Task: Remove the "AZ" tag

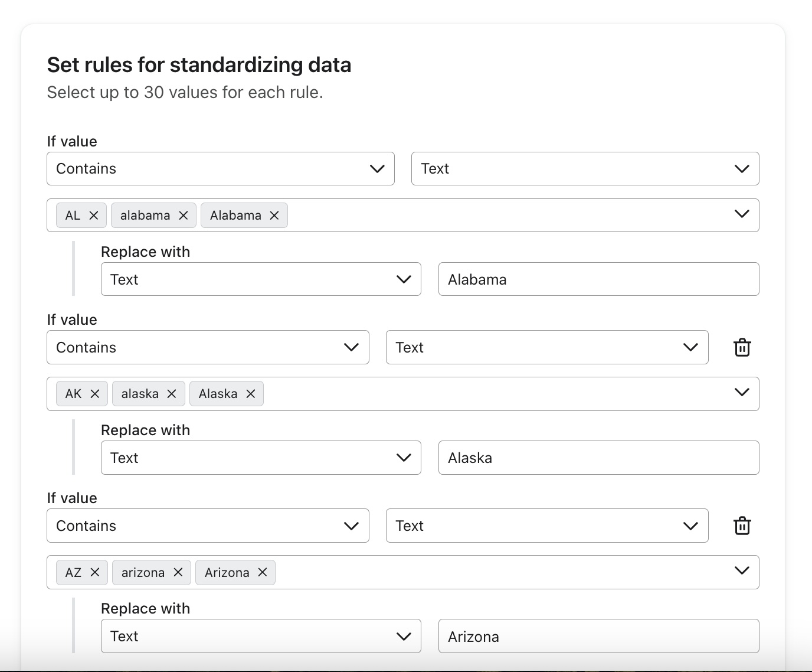Action: coord(96,572)
